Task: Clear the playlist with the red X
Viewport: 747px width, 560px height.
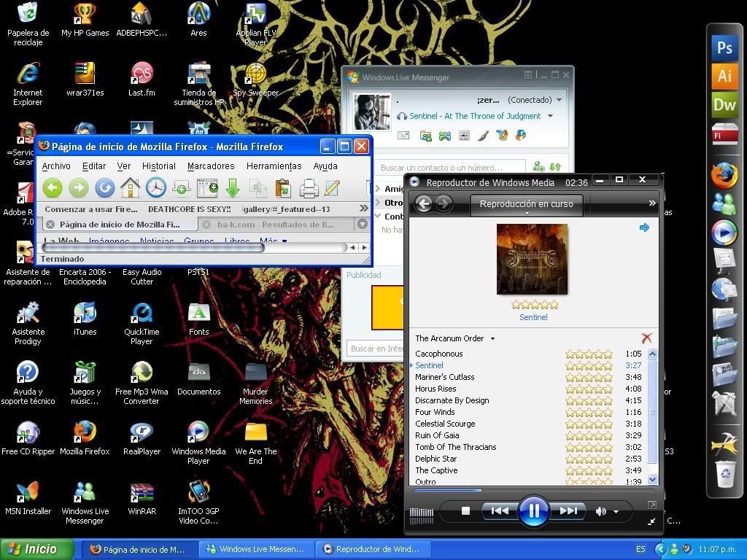Action: click(646, 338)
